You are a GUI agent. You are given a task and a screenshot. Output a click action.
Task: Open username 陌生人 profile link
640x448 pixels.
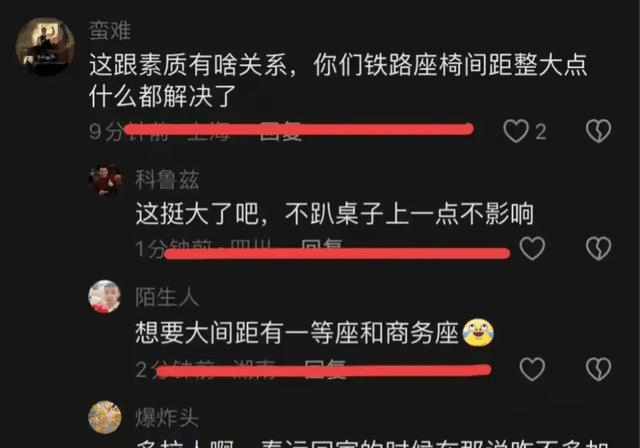point(167,297)
